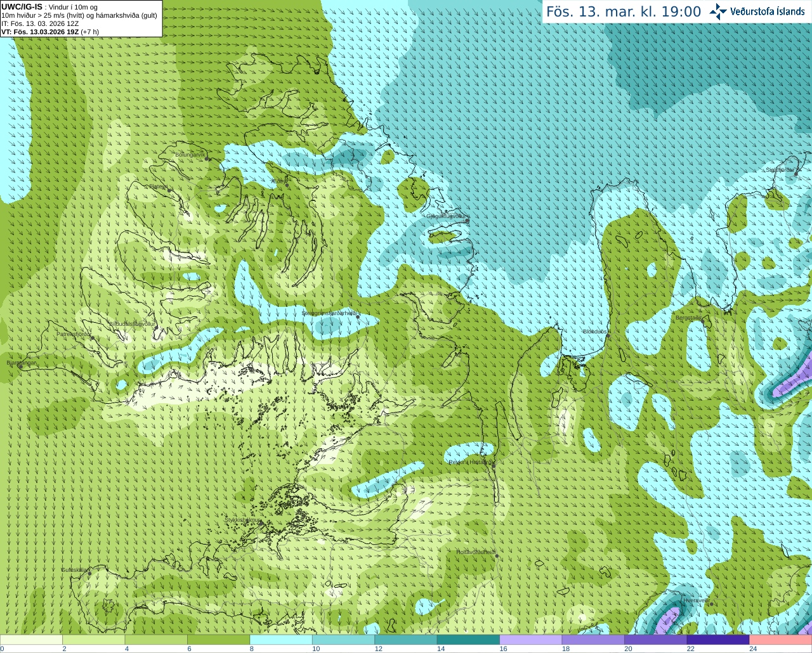
Task: Click the 16–18 m/s lavender legend swatch
Action: (531, 640)
